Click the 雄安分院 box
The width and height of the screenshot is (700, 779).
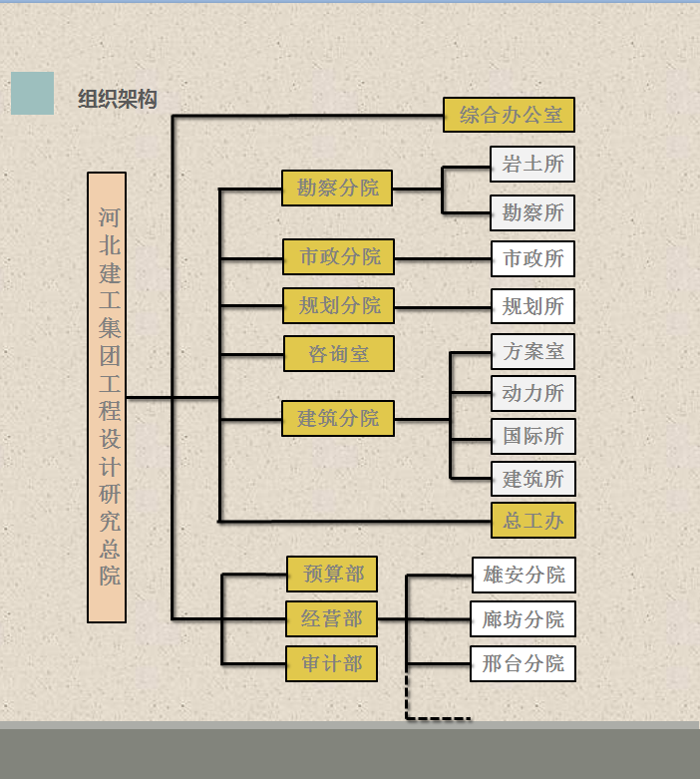pos(525,575)
